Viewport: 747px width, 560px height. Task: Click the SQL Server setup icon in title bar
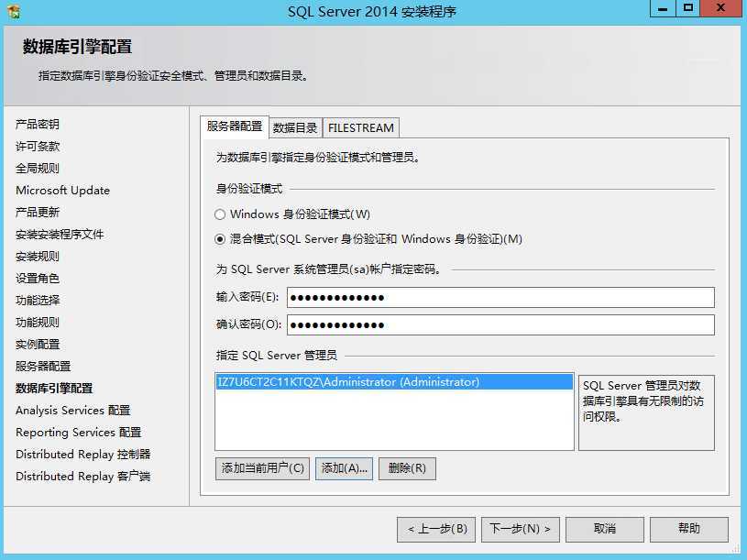14,11
